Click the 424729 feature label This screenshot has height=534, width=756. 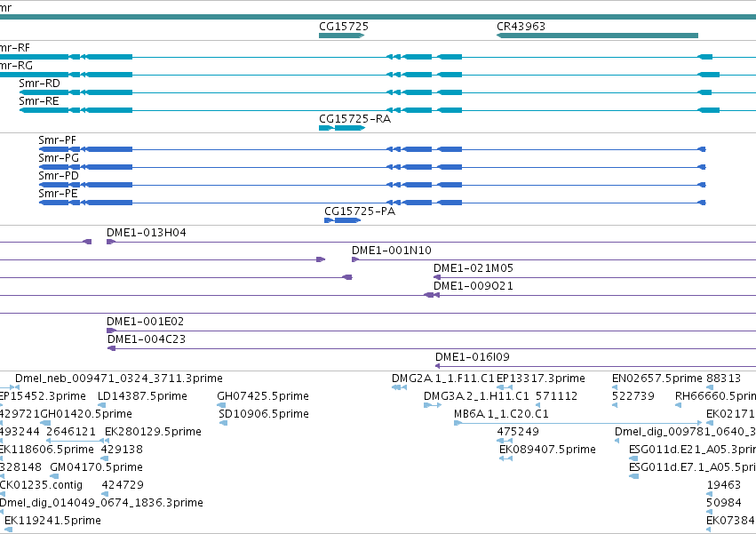123,486
